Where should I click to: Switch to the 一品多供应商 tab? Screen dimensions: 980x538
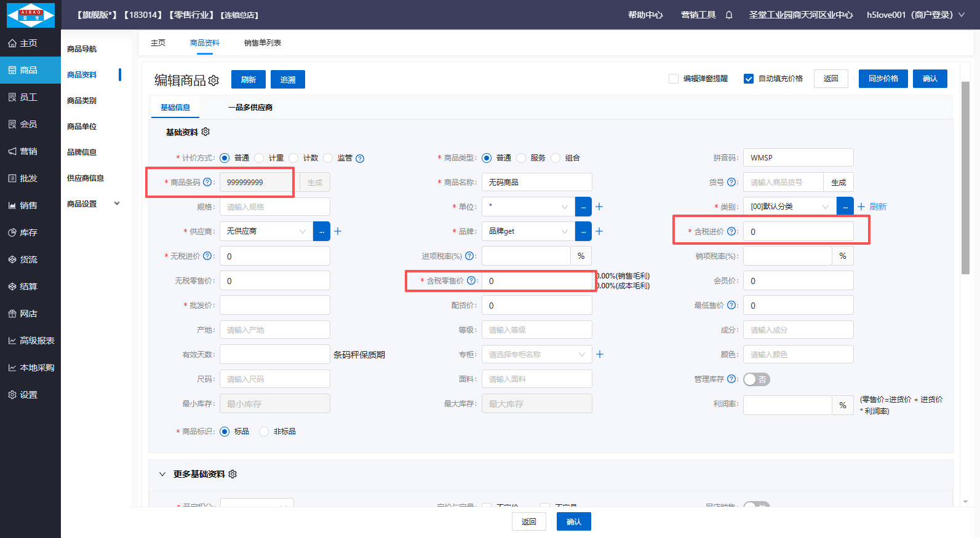(x=250, y=108)
